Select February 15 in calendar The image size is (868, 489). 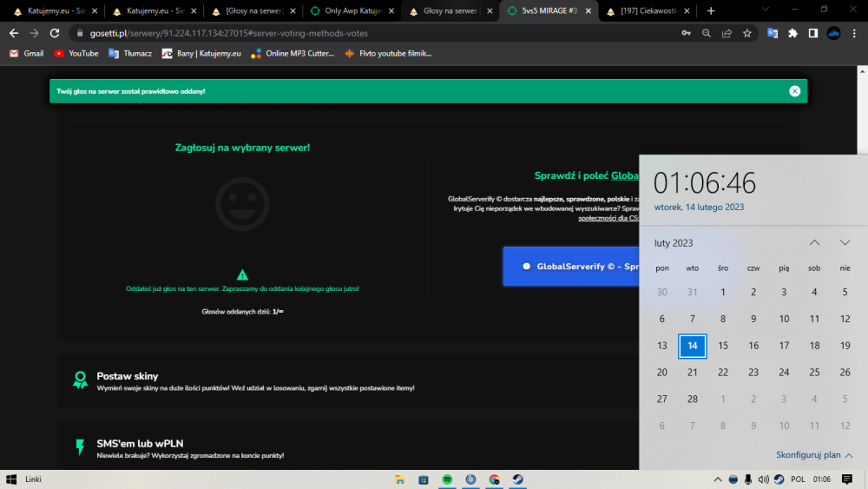pyautogui.click(x=723, y=346)
